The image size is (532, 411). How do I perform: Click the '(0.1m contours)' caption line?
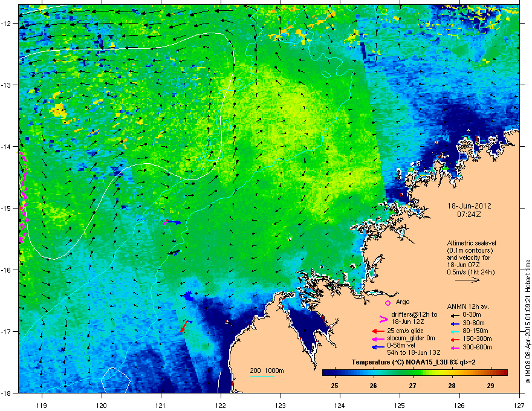[x=470, y=251]
